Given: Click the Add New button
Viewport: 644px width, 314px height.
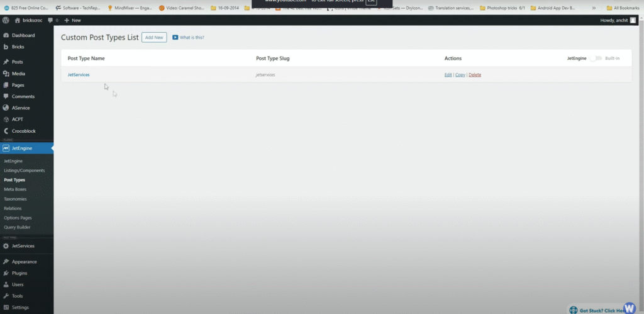Looking at the screenshot, I should (x=154, y=38).
